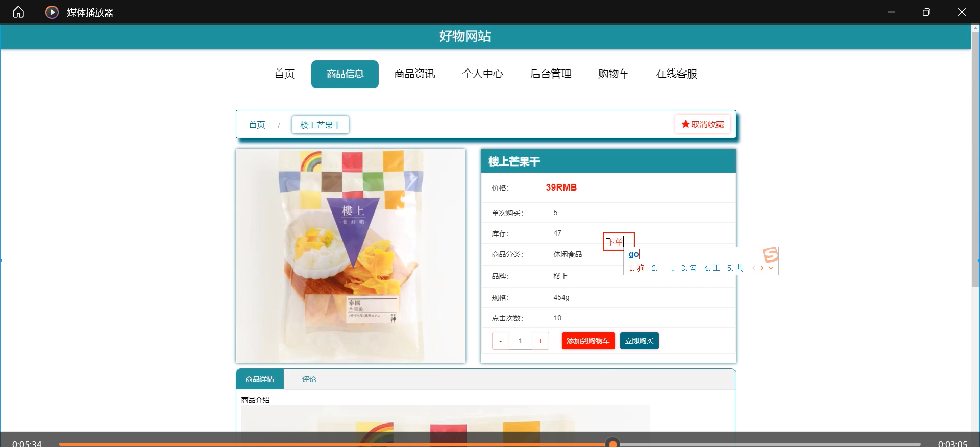Open 后台管理 navigation item
This screenshot has height=447, width=980.
click(551, 74)
